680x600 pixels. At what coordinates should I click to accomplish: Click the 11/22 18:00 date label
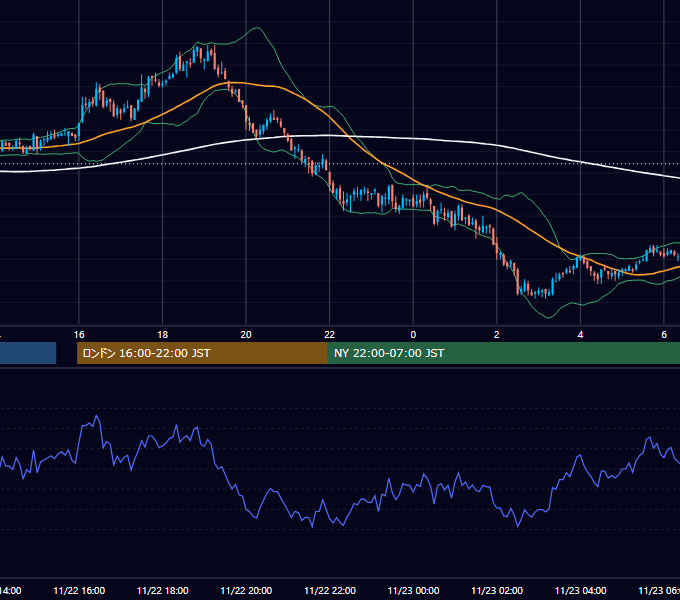click(163, 591)
